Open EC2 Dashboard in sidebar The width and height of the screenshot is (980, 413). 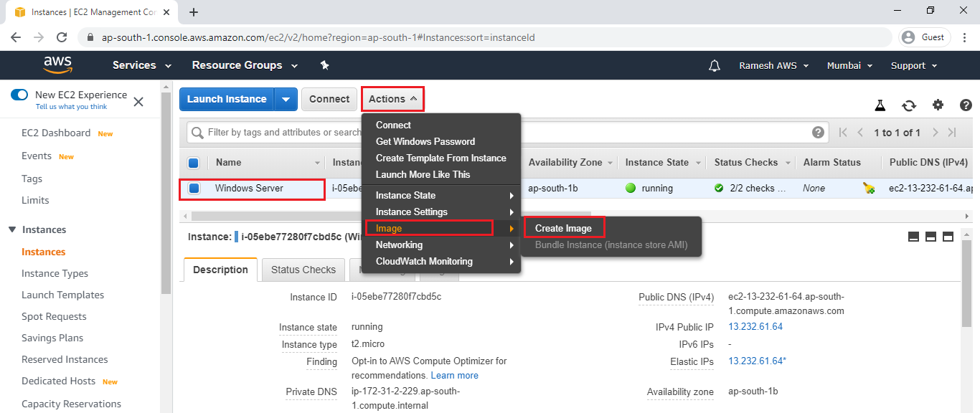pyautogui.click(x=56, y=133)
